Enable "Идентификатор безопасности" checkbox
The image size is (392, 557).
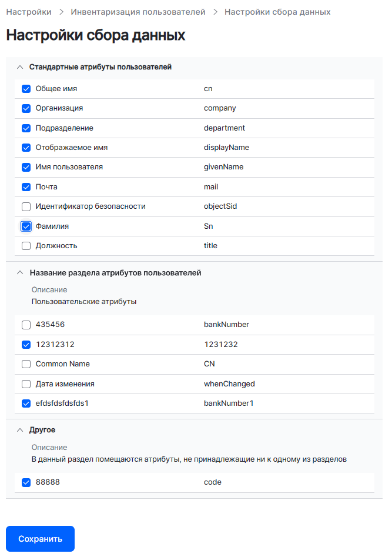pos(26,206)
